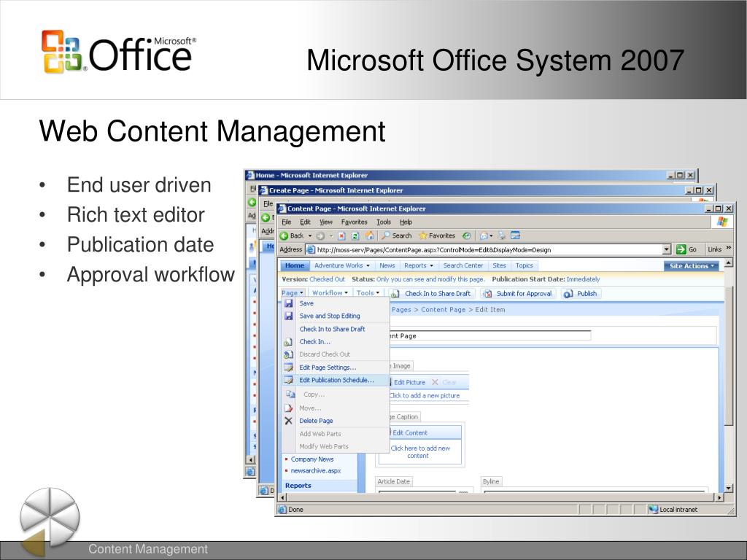Open the History clock icon
Image resolution: width=747 pixels, height=560 pixels.
click(467, 236)
